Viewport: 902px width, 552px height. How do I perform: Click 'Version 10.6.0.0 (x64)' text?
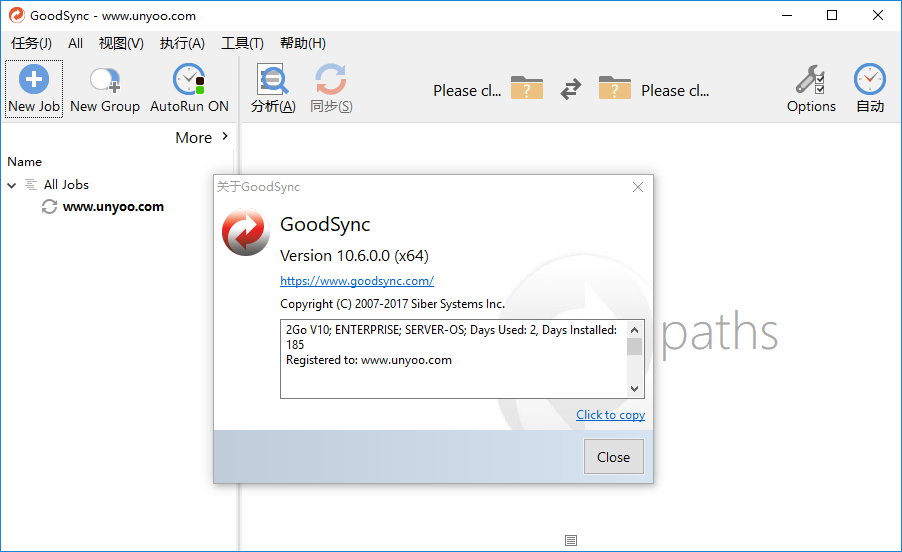pyautogui.click(x=354, y=255)
